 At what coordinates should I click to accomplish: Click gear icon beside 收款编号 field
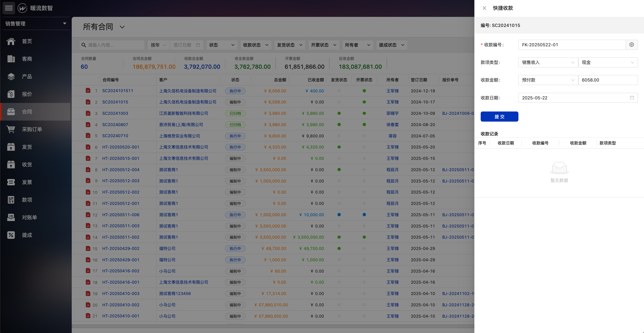point(631,45)
